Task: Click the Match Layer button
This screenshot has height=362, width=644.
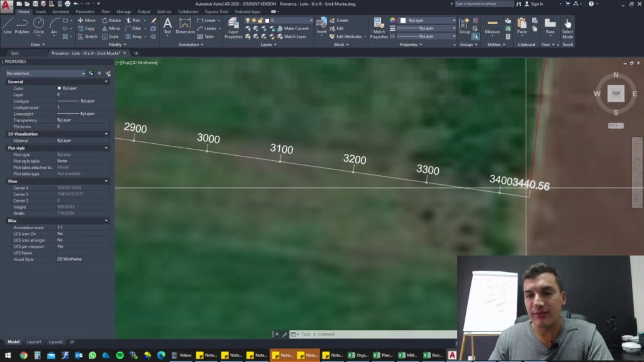Action: (x=292, y=37)
